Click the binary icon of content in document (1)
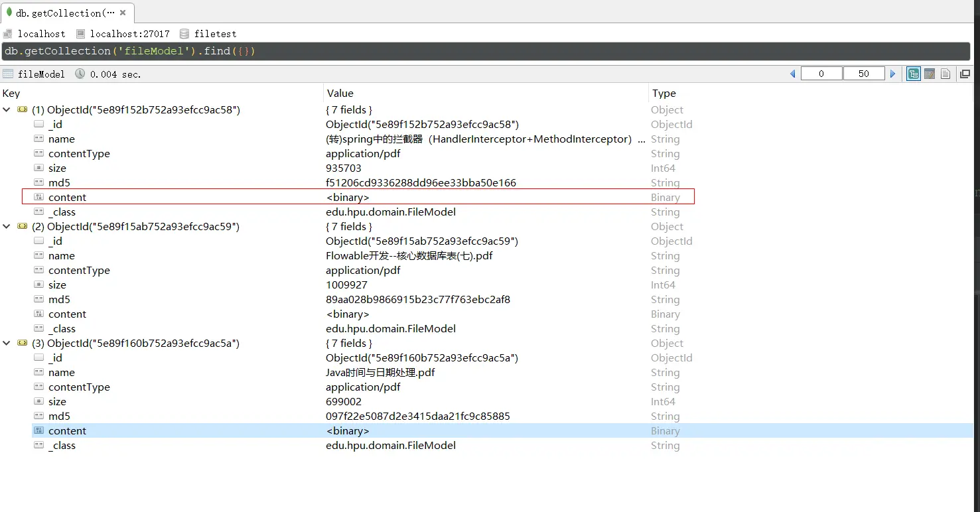Screen dimensions: 980x512 [39, 198]
